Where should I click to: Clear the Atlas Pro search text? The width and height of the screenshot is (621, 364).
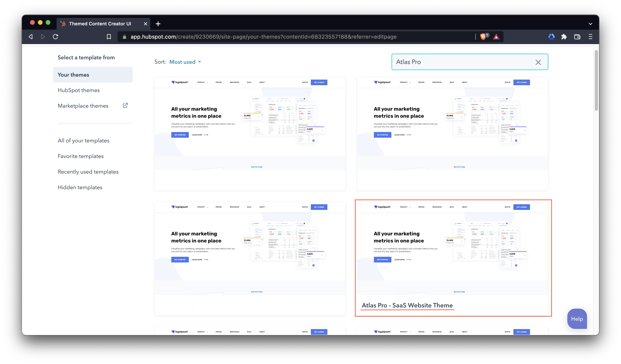[538, 62]
